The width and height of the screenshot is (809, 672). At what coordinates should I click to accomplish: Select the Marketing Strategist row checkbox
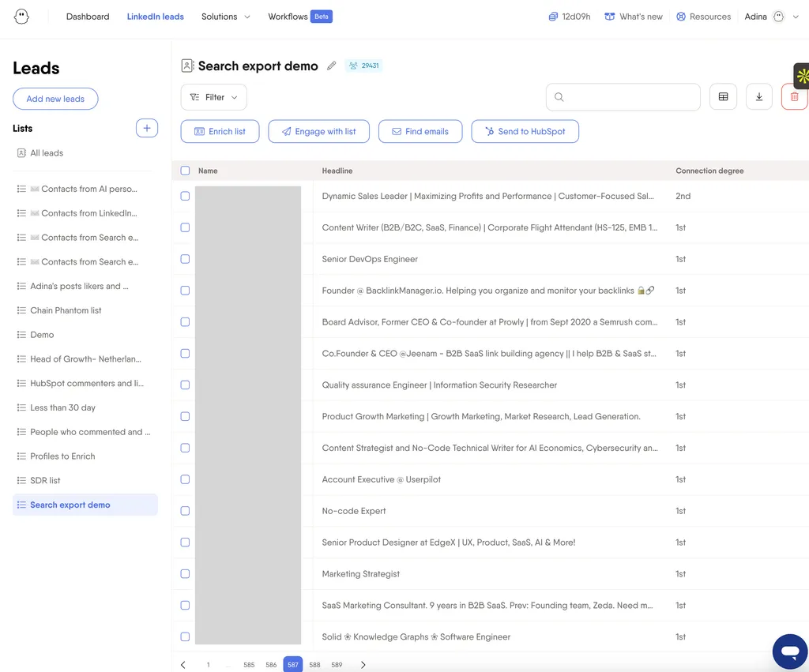[185, 574]
